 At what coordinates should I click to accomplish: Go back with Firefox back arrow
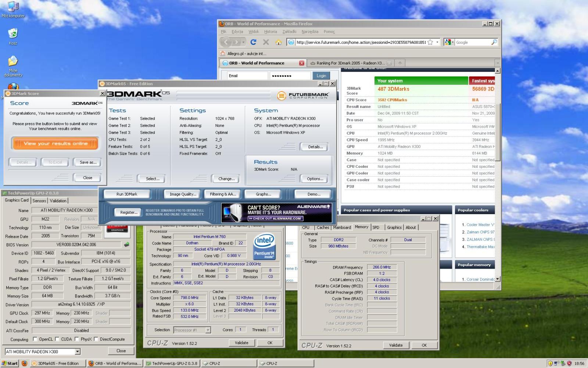pyautogui.click(x=226, y=42)
